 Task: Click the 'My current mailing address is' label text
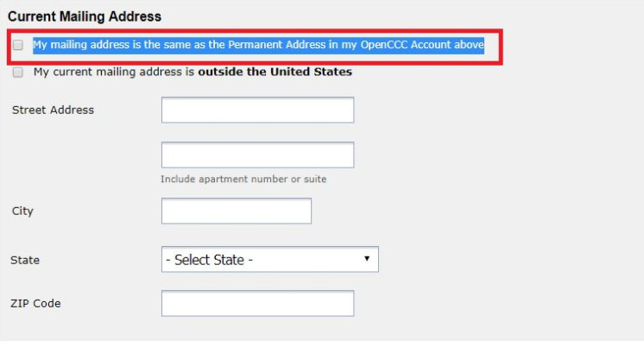pyautogui.click(x=114, y=72)
